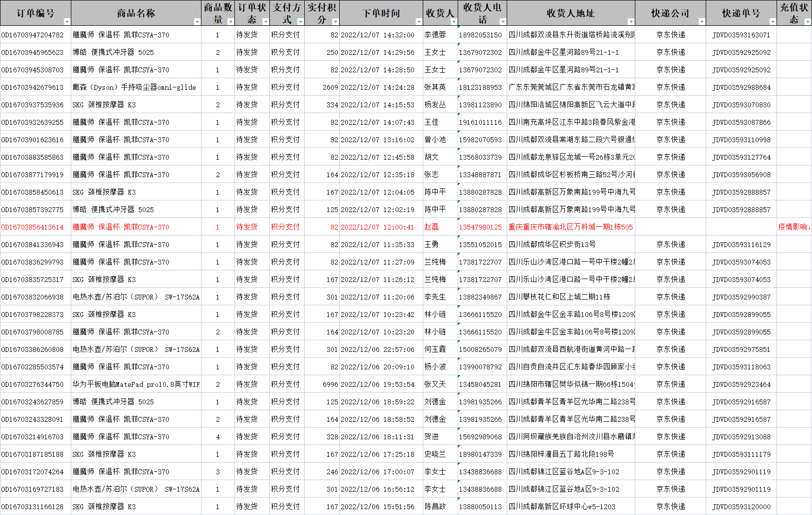Open filter dropdown for 快递公司 column
The width and height of the screenshot is (812, 515).
pos(702,21)
